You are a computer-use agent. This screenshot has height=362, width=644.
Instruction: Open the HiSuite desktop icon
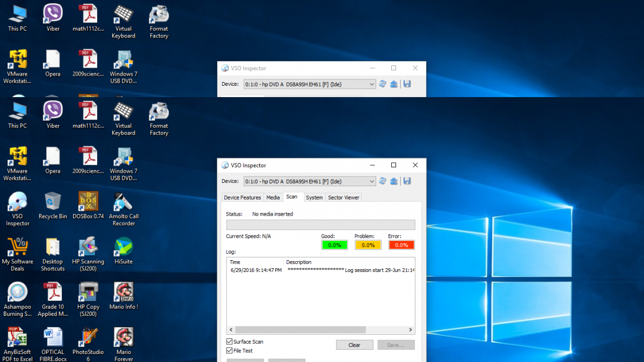click(x=123, y=251)
